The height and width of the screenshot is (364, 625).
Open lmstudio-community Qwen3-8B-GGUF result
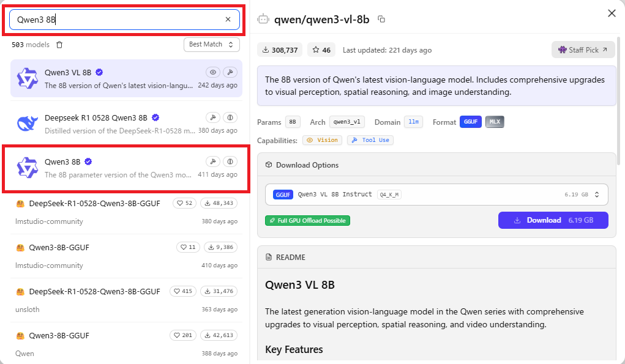pyautogui.click(x=126, y=256)
